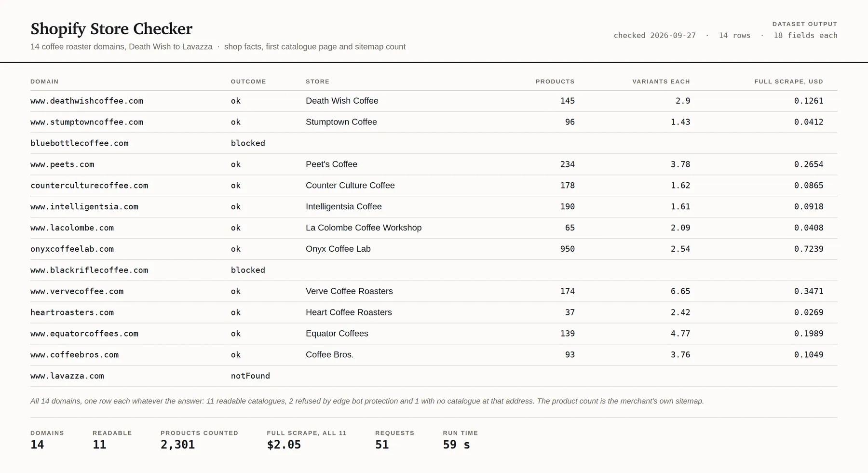This screenshot has width=868, height=473.
Task: Click variants value 6.65 for Verve
Action: coord(680,292)
